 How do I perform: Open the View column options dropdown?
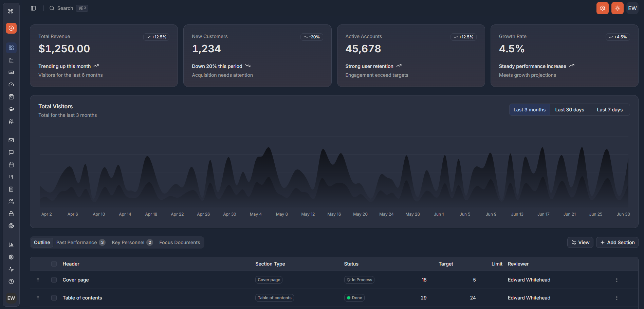[580, 242]
